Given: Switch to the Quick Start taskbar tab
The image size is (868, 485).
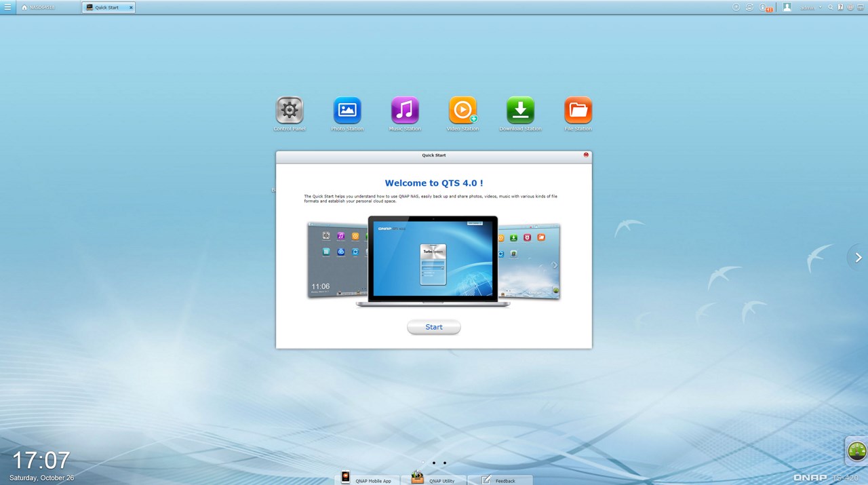Looking at the screenshot, I should (x=107, y=7).
